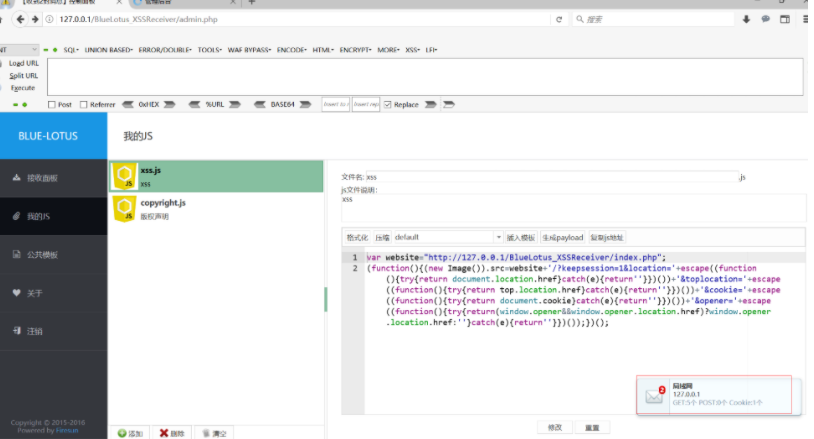
Task: Click the 生成payload button
Action: tap(563, 237)
